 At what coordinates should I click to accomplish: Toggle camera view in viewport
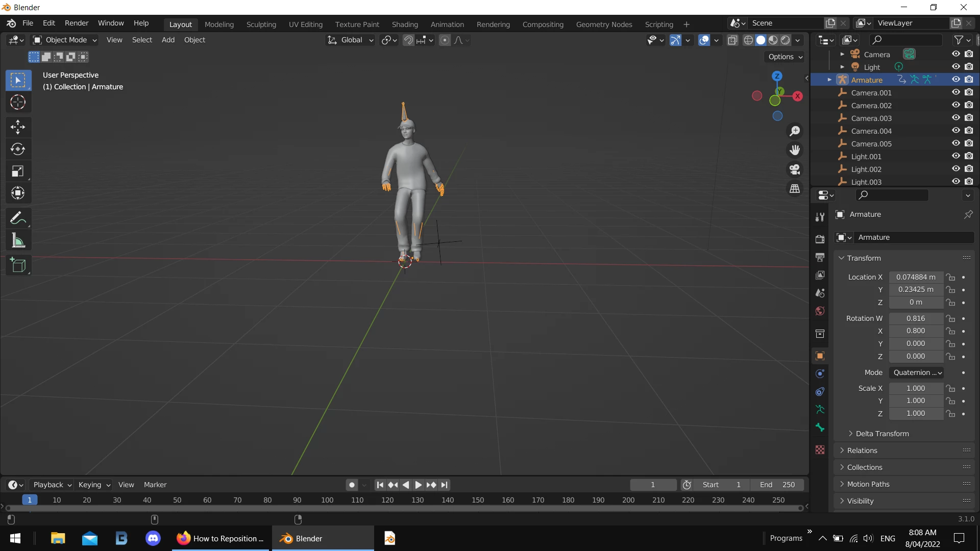795,169
